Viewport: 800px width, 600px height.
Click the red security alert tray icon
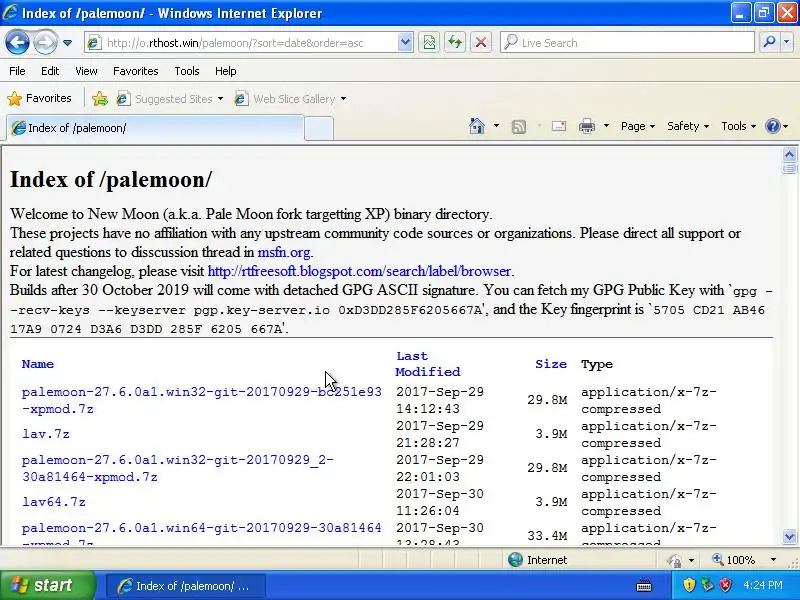[726, 585]
